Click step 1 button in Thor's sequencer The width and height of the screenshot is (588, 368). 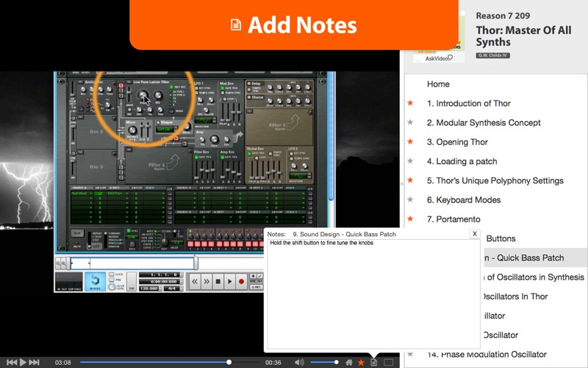(x=190, y=244)
